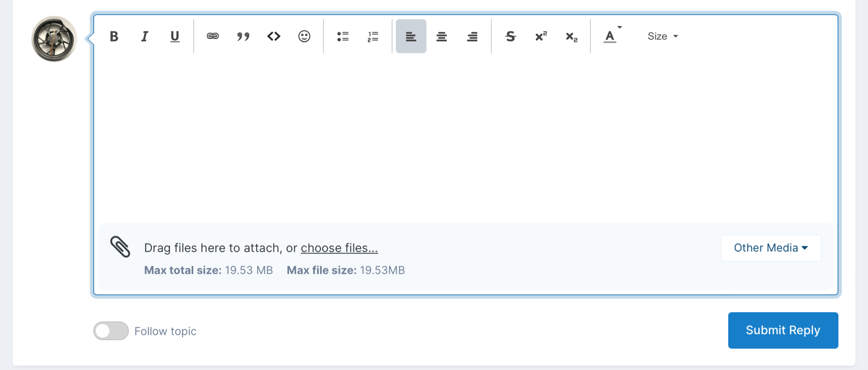
Task: Enable the Follow topic switch
Action: click(111, 331)
